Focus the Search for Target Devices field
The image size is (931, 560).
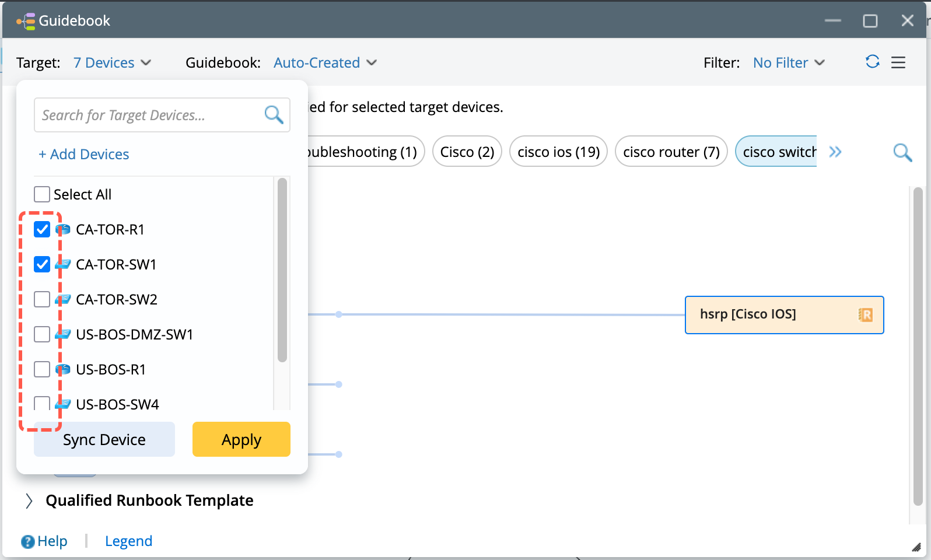[x=149, y=116]
